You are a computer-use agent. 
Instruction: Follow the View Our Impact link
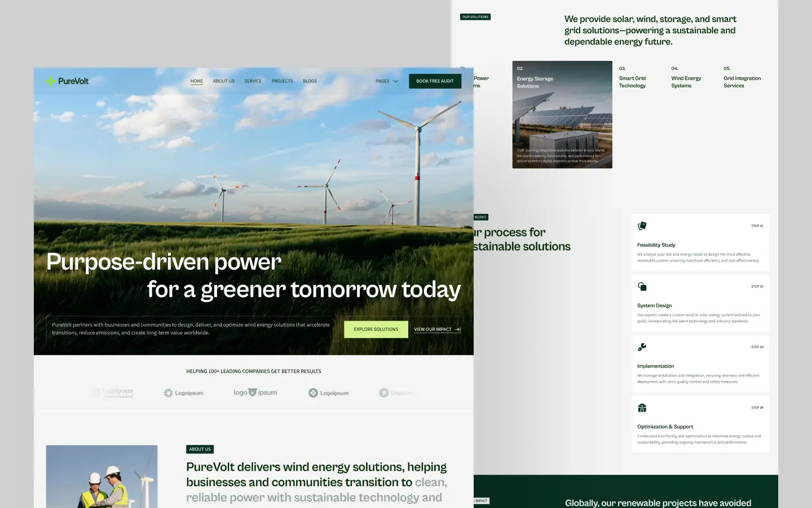coord(433,330)
